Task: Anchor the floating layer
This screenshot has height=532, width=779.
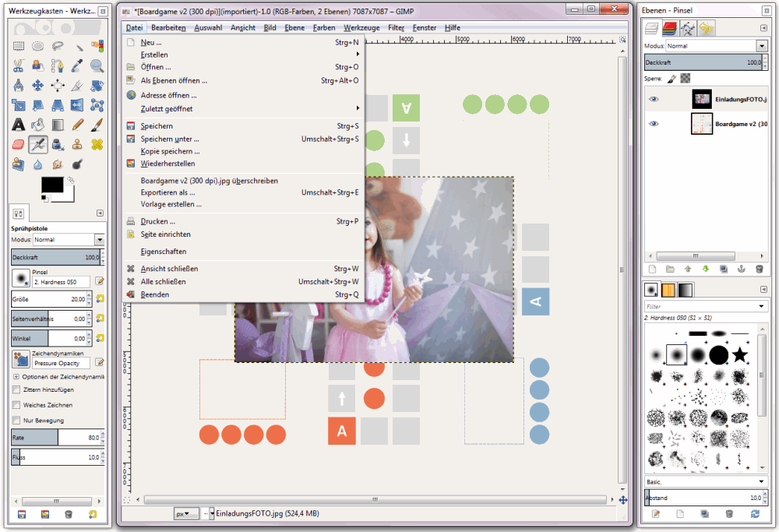Action: pyautogui.click(x=742, y=270)
